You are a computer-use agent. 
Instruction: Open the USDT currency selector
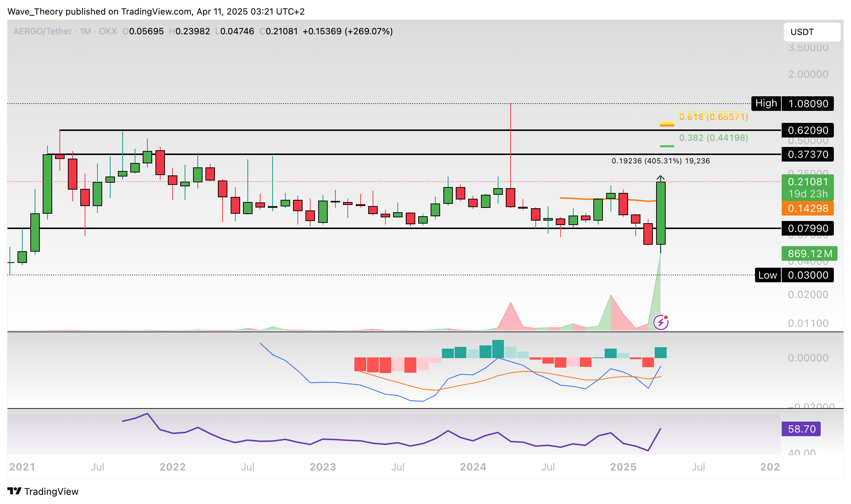tap(812, 32)
